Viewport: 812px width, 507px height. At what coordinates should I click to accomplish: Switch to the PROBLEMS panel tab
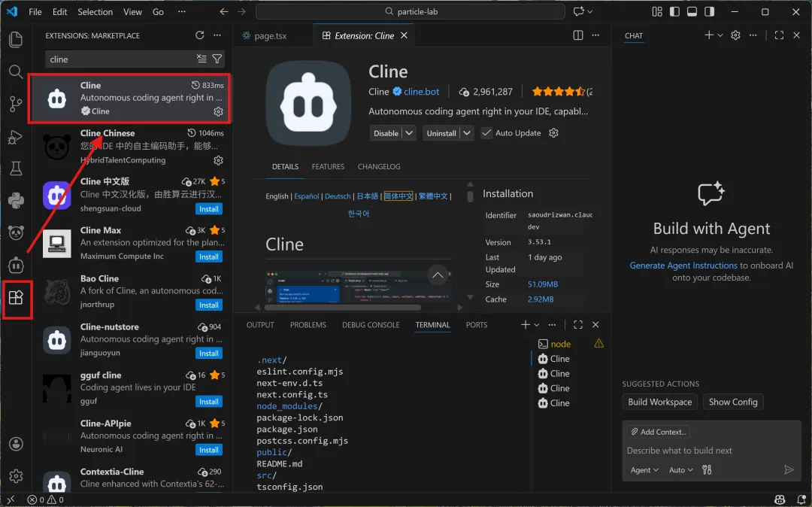(308, 325)
